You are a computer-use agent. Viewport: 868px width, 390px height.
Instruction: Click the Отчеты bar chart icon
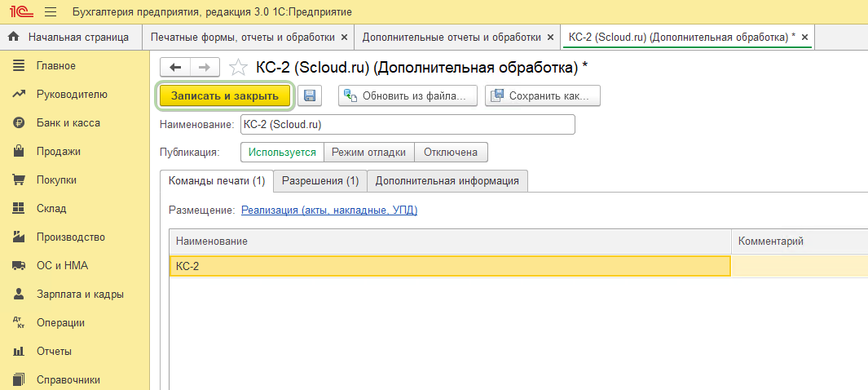point(19,351)
